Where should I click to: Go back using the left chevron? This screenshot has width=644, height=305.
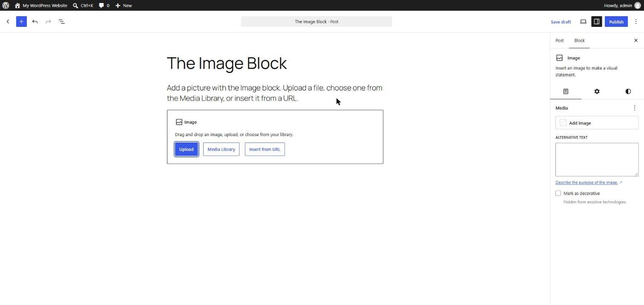8,21
